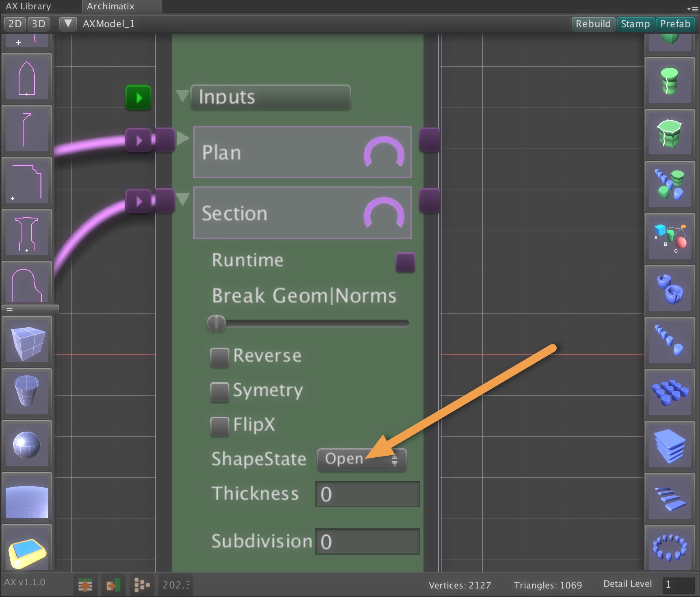Screen dimensions: 700x597
Task: Click the Inputs header button
Action: pyautogui.click(x=270, y=97)
